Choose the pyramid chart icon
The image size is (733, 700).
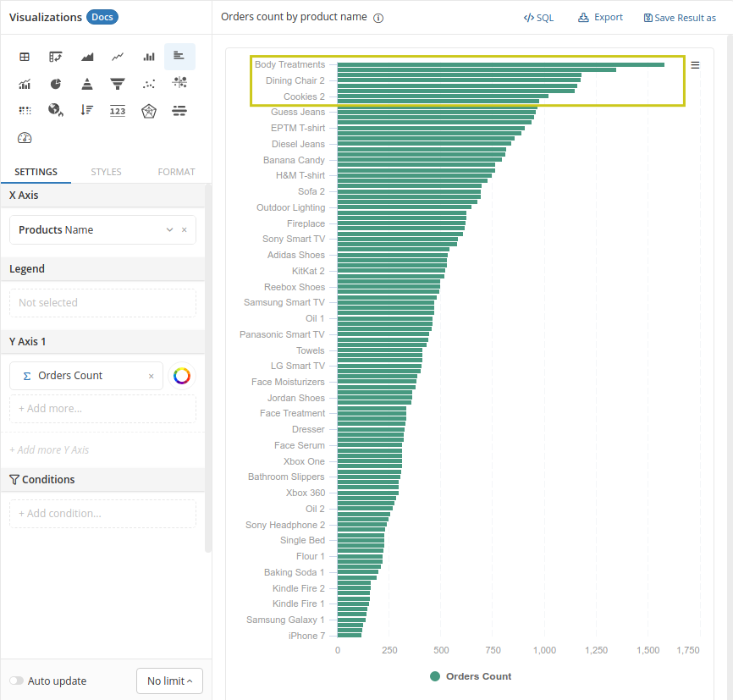(x=87, y=84)
